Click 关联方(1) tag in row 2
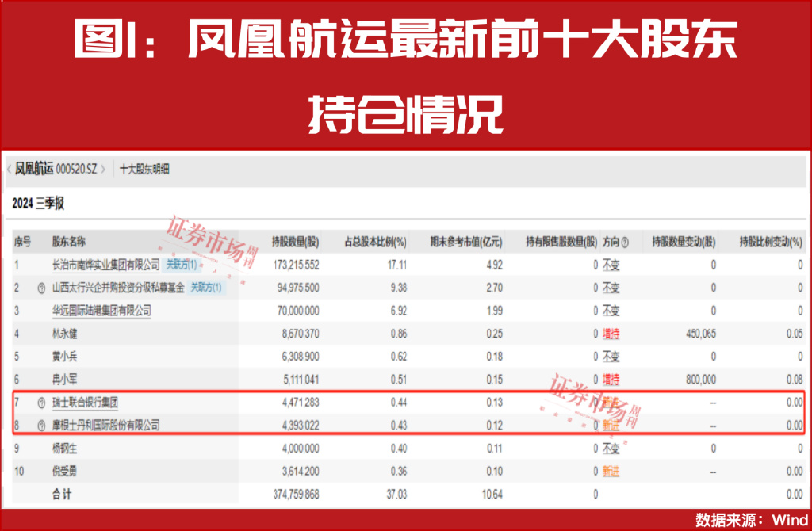This screenshot has width=812, height=531. pos(206,287)
